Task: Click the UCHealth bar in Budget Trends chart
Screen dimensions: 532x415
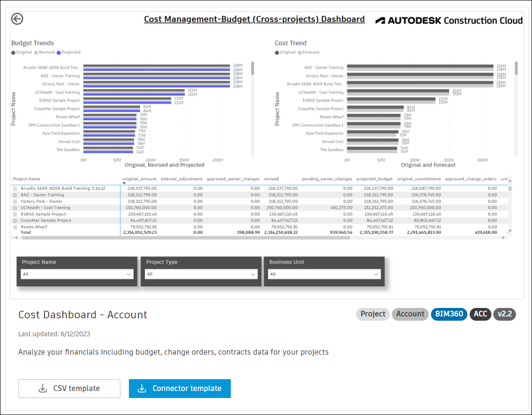Action: pyautogui.click(x=134, y=92)
